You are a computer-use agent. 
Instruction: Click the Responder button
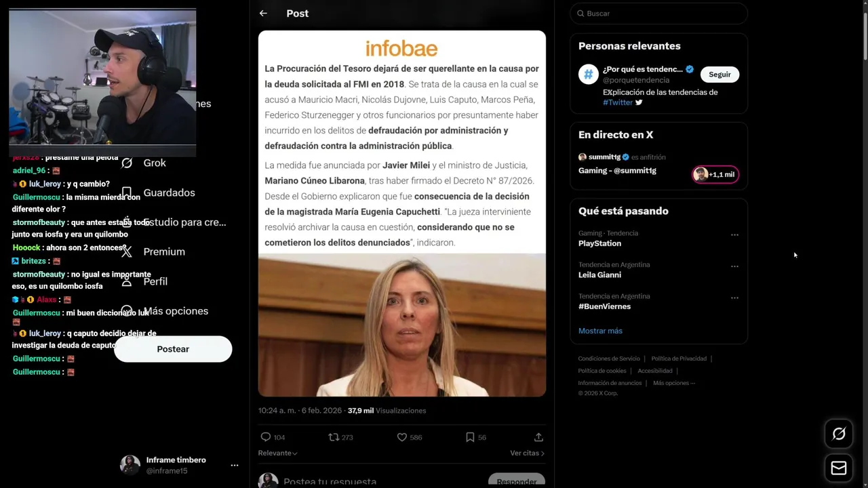tap(516, 481)
